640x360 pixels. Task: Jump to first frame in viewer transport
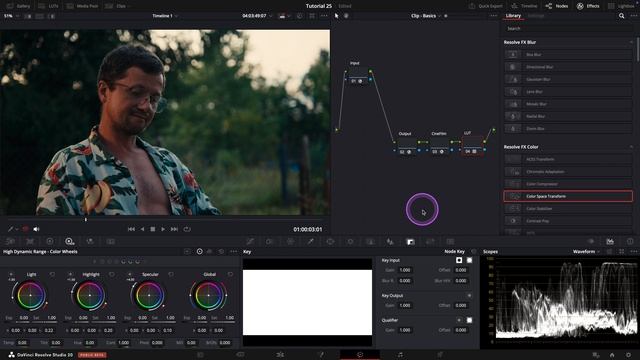click(131, 229)
